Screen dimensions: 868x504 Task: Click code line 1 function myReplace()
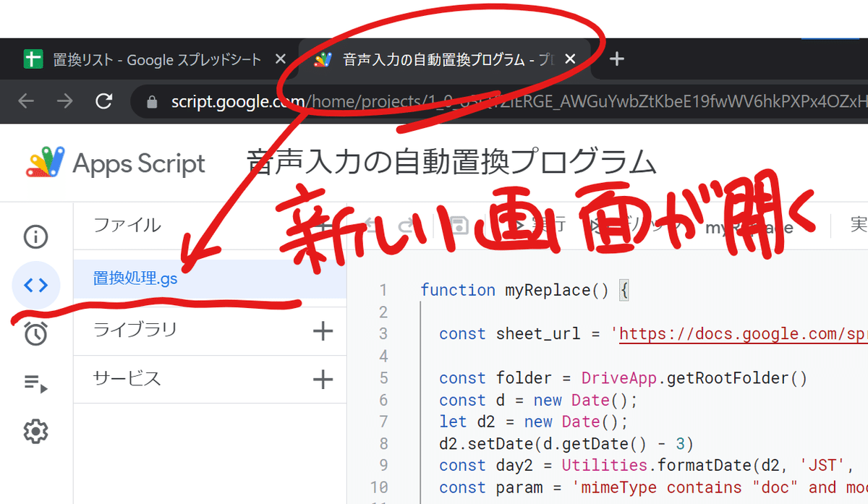click(x=526, y=290)
